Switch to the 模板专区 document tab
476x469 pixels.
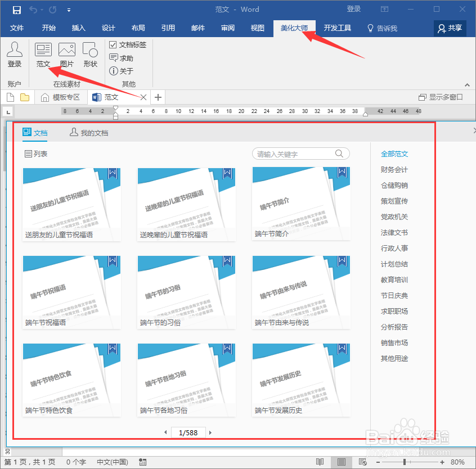61,97
